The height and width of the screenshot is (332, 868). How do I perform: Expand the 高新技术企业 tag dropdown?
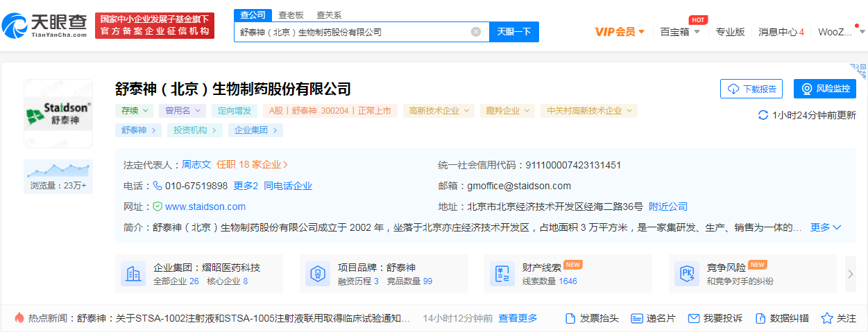439,110
